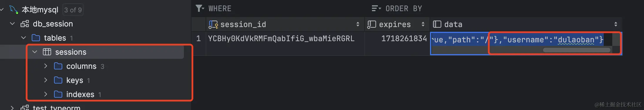Click the expires column icon
This screenshot has width=644, height=110.
[x=372, y=24]
